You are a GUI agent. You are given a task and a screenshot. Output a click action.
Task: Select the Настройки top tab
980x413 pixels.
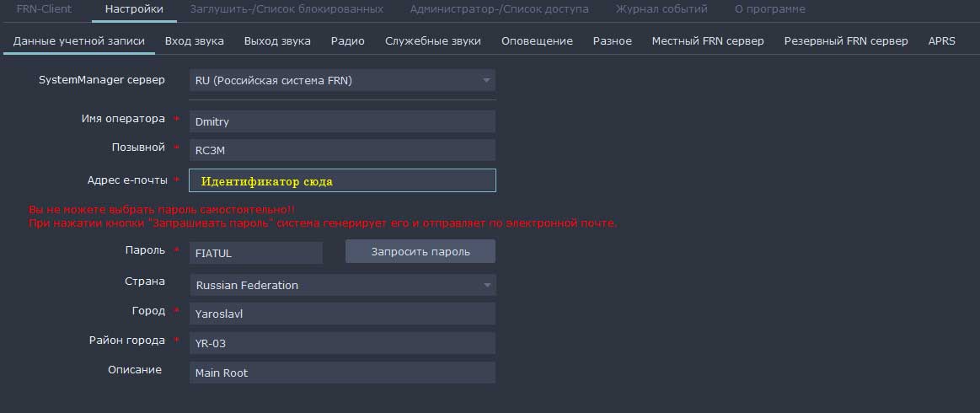(134, 9)
